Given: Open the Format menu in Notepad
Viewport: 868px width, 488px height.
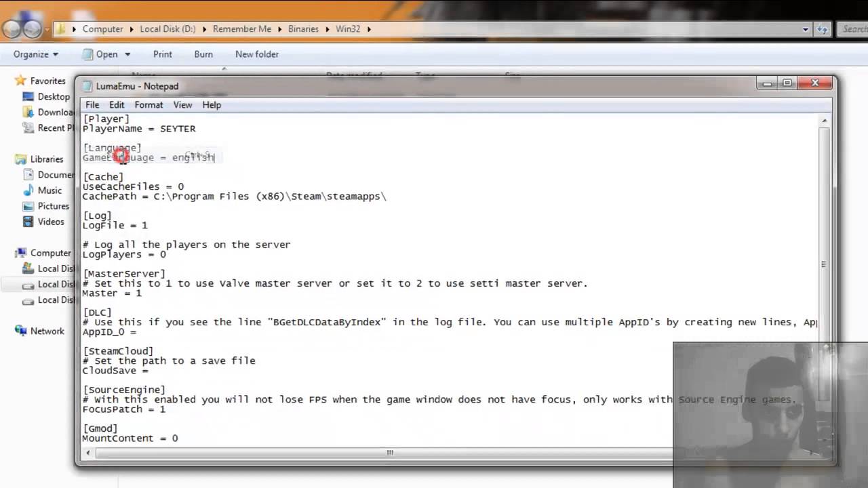Looking at the screenshot, I should coord(149,105).
